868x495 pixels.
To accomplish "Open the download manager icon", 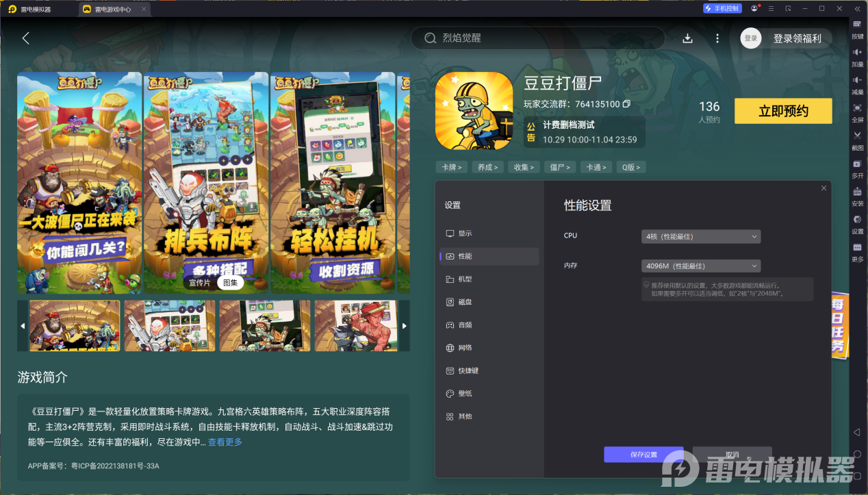I will pos(688,38).
